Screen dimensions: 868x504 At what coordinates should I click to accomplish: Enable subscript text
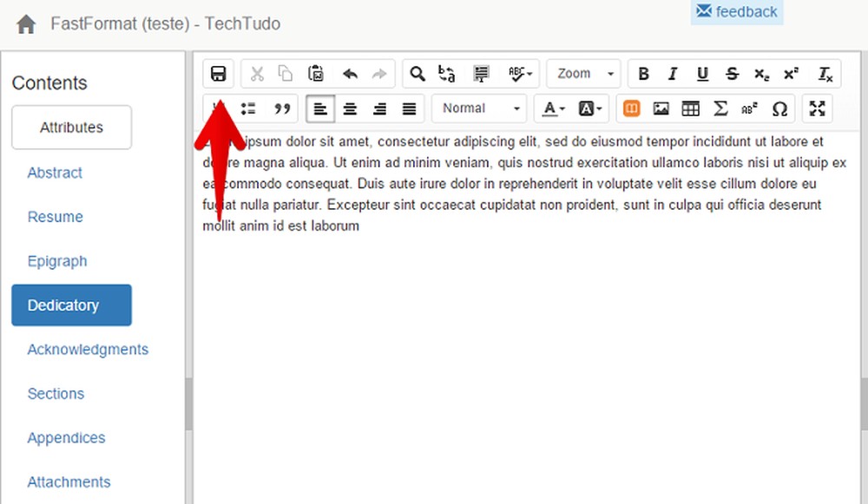click(x=761, y=75)
